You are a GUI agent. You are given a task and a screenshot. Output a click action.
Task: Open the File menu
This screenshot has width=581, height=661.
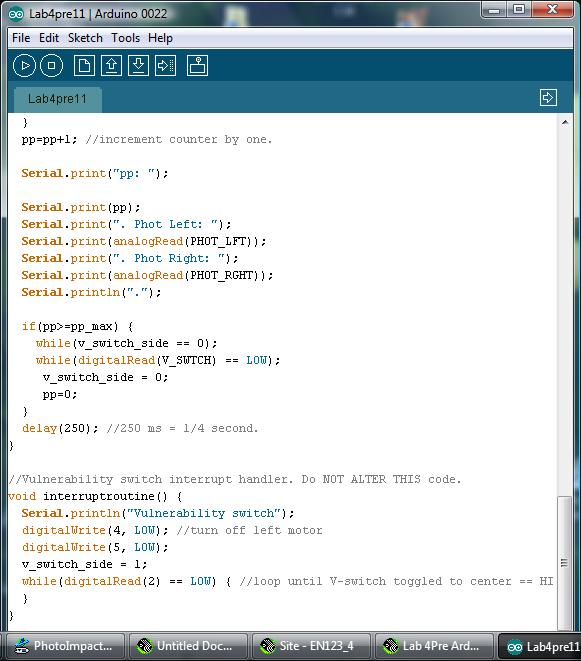coord(21,38)
